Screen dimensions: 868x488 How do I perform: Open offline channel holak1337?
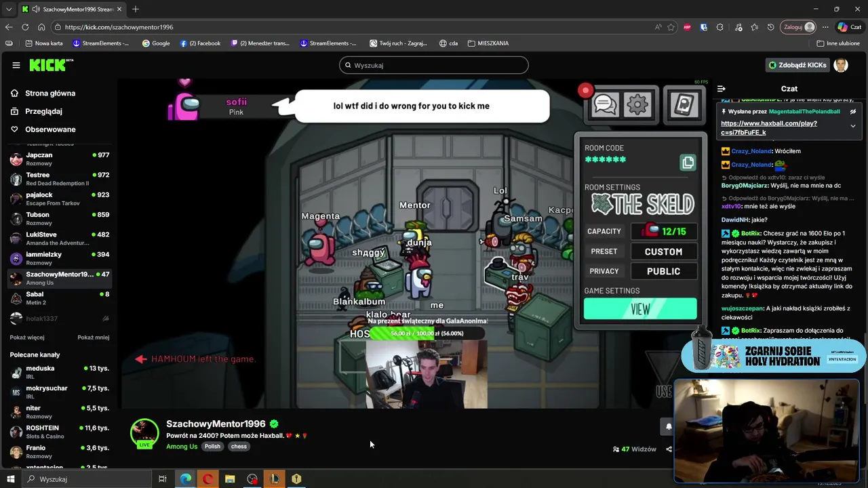60,319
